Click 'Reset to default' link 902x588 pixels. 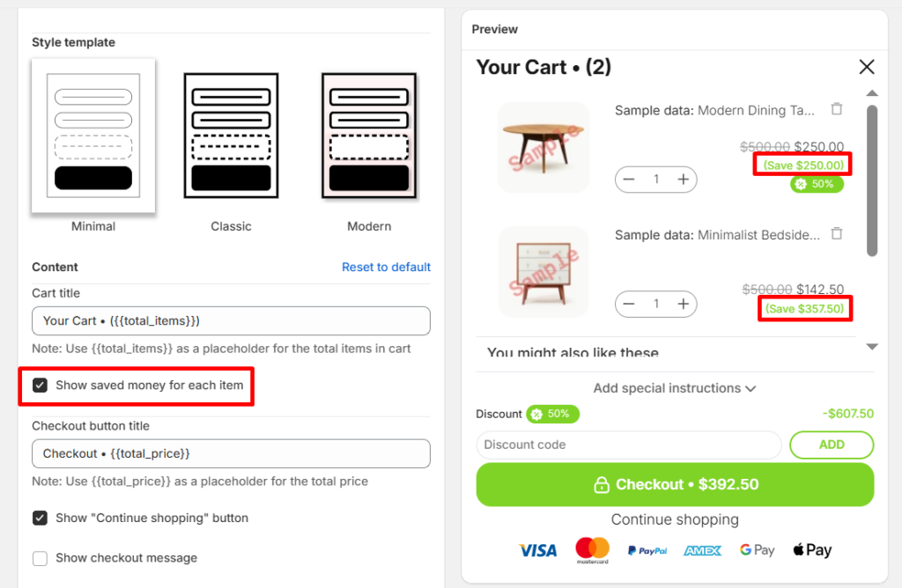coord(386,267)
